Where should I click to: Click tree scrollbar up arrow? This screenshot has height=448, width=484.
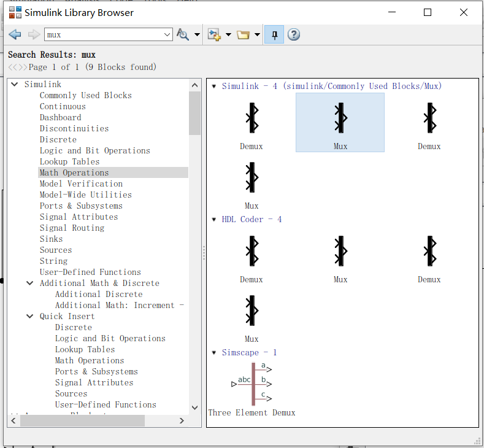click(x=195, y=85)
